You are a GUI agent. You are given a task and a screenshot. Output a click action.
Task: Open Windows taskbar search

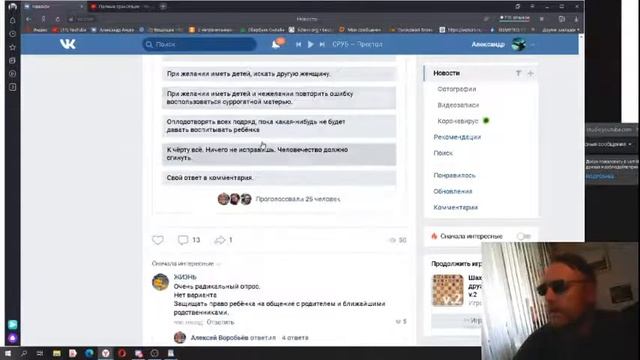tap(24, 353)
